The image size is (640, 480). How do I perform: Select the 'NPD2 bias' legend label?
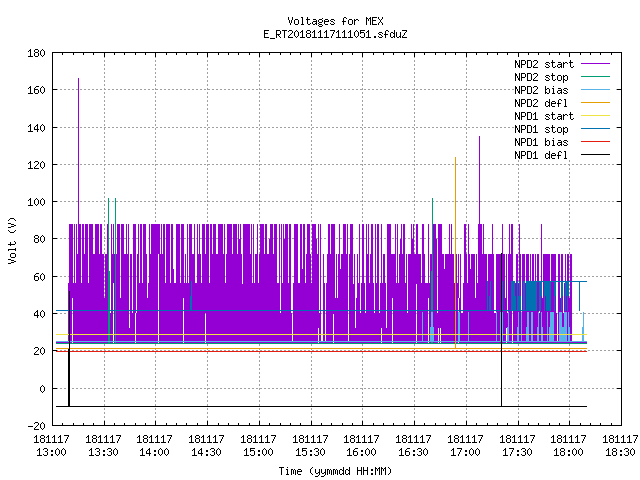click(x=541, y=90)
